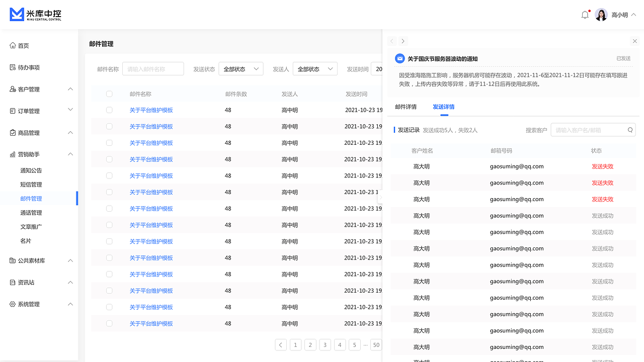The image size is (644, 362).
Task: Open 待办事项 in the sidebar
Action: (x=29, y=67)
